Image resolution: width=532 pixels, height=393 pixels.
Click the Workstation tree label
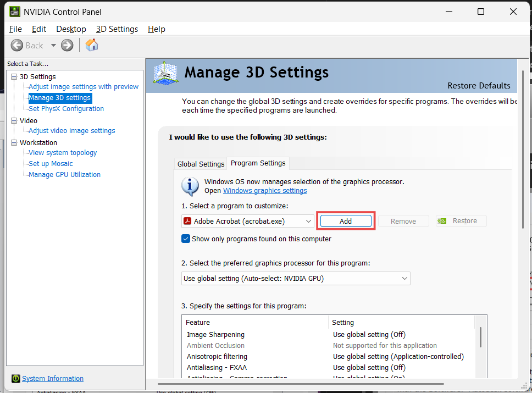[38, 142]
